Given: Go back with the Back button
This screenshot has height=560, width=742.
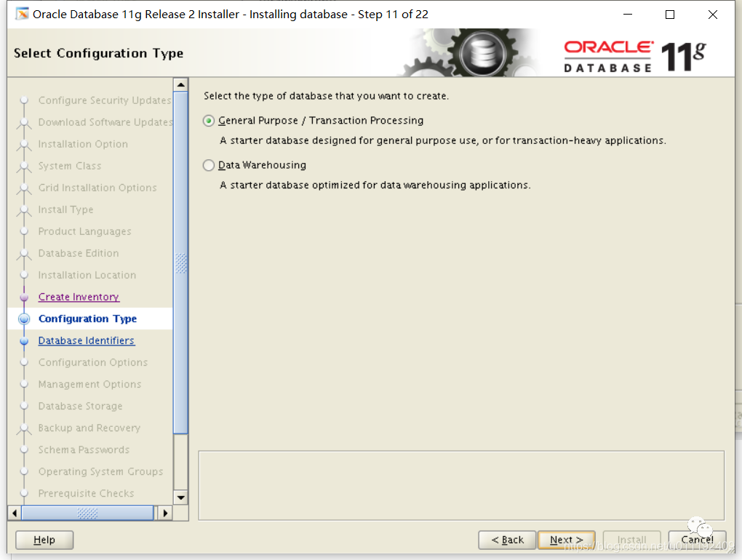Looking at the screenshot, I should (507, 540).
